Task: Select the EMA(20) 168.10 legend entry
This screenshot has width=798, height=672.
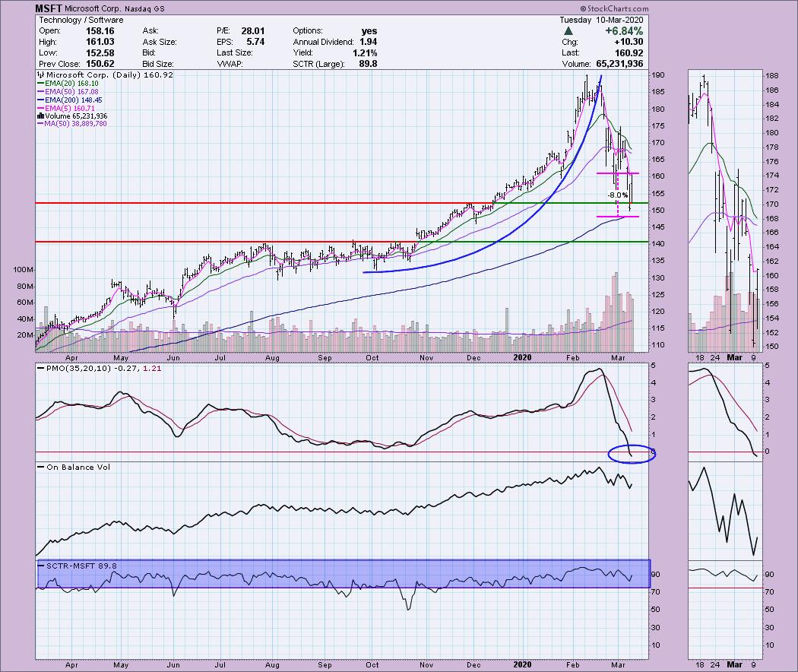Action: point(68,84)
